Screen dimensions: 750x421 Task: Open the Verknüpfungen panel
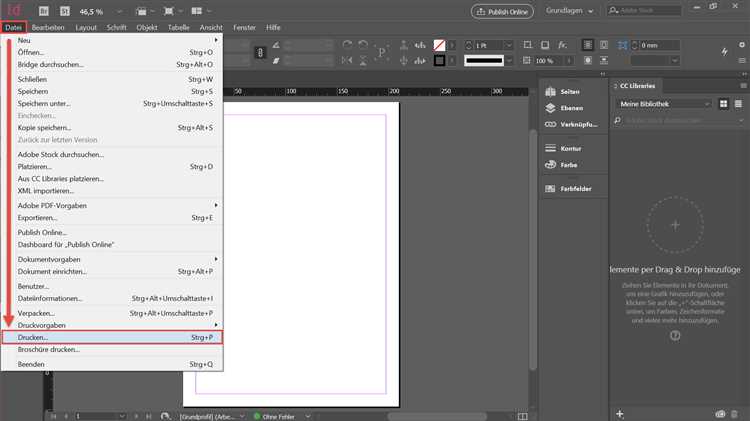tap(574, 124)
